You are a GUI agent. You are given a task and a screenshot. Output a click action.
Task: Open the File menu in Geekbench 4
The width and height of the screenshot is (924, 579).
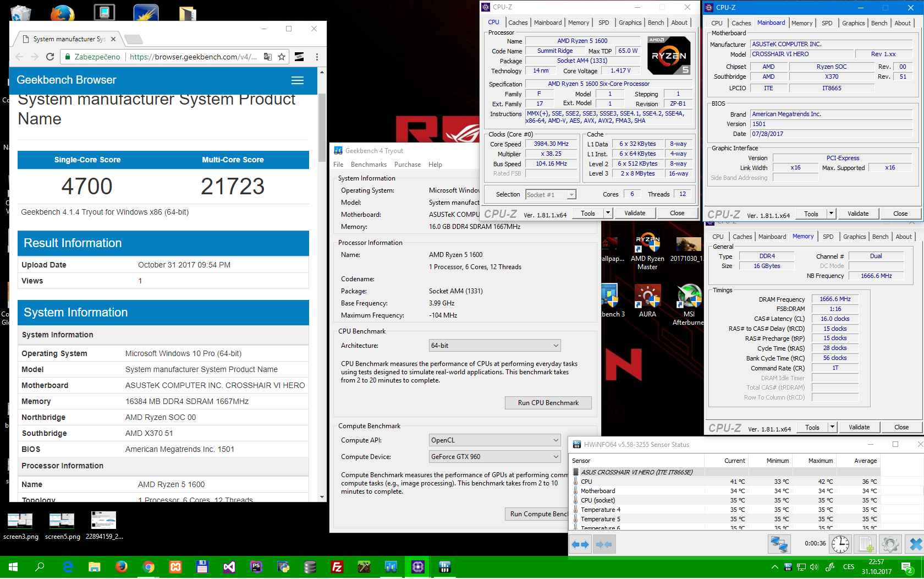pos(338,165)
